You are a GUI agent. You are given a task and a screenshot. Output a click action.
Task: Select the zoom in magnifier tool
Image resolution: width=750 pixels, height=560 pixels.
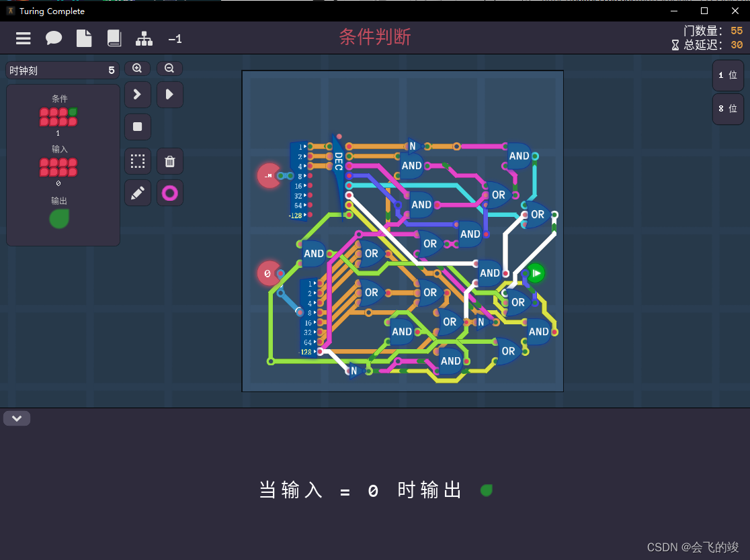click(137, 68)
